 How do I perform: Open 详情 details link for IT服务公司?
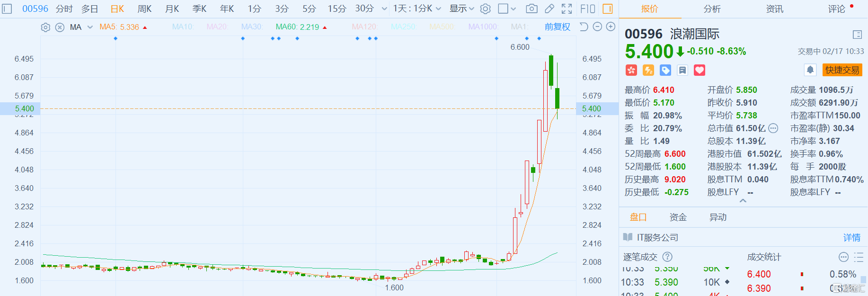coord(851,237)
